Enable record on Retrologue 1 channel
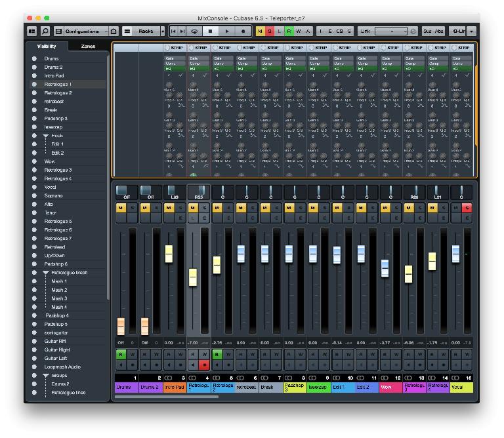504x438 pixels. tap(204, 365)
